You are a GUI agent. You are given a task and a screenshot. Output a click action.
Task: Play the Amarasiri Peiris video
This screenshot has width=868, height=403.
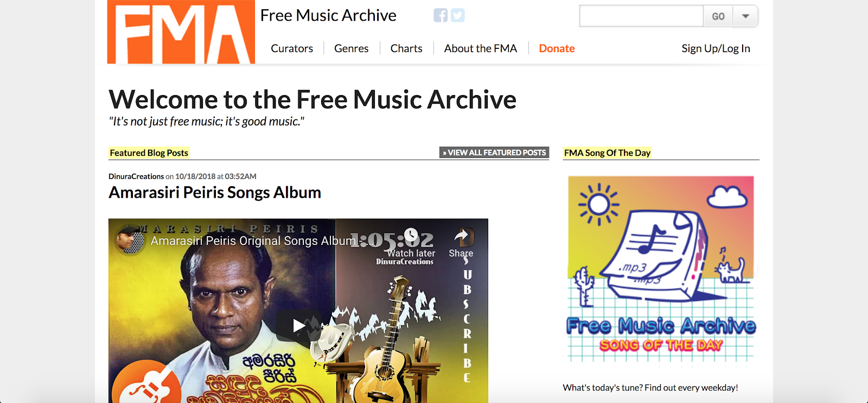[298, 325]
